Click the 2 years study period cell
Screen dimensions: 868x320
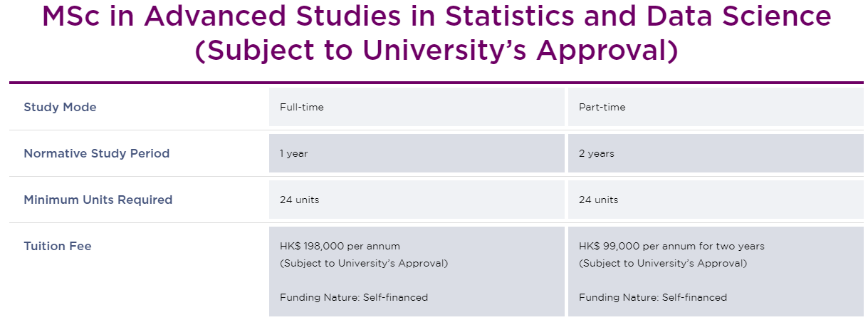(x=716, y=153)
